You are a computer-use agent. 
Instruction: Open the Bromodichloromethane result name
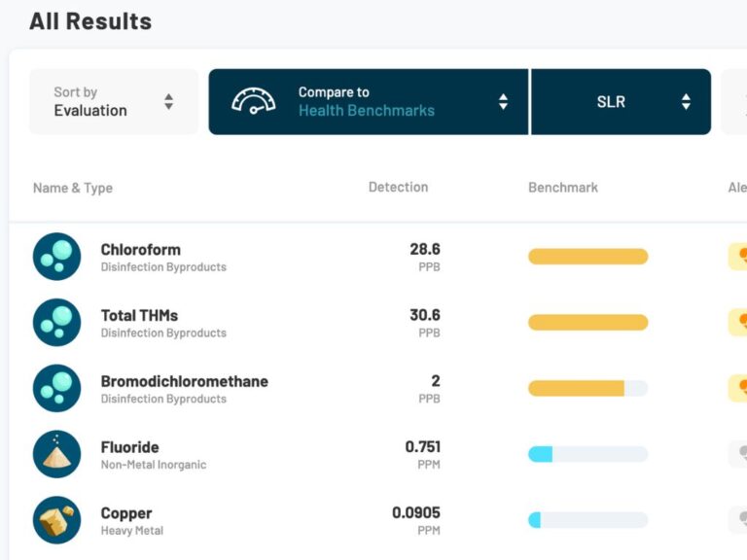185,381
